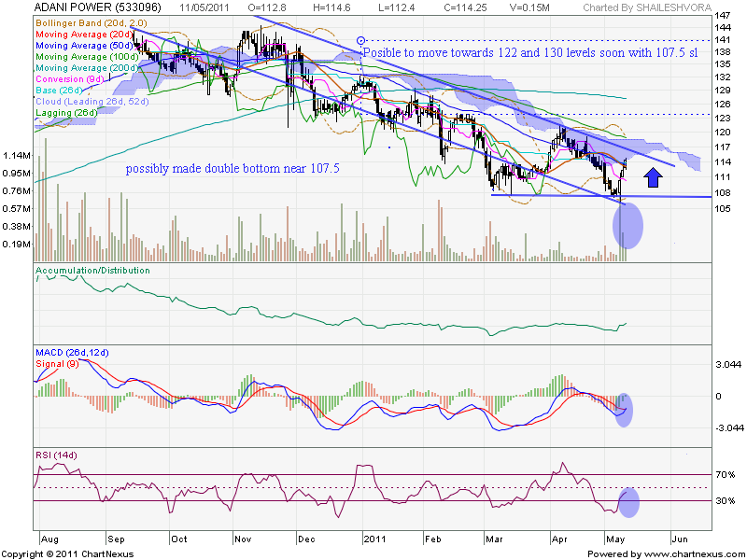The height and width of the screenshot is (560, 747).
Task: Click the date 11/05/2011 in header
Action: 204,7
